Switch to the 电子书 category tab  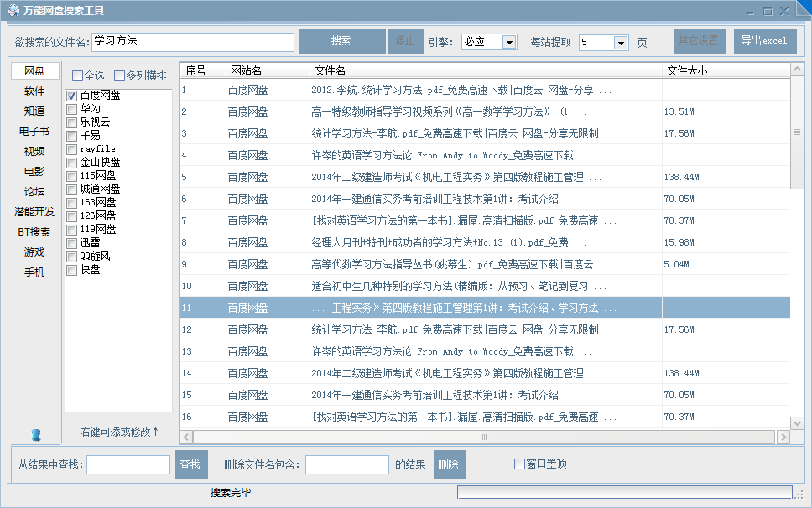34,132
